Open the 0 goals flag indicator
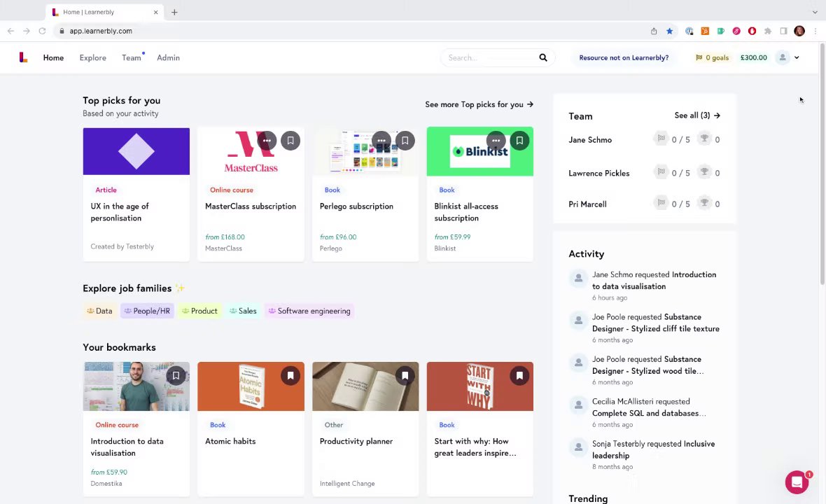 [x=712, y=57]
